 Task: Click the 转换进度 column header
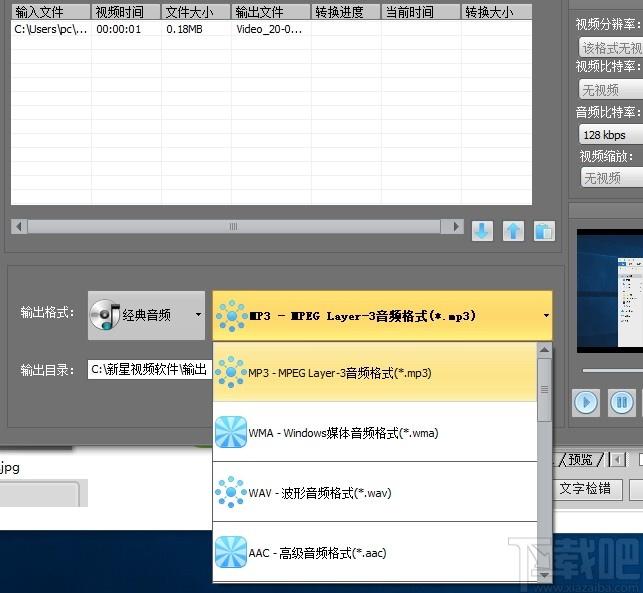click(346, 12)
